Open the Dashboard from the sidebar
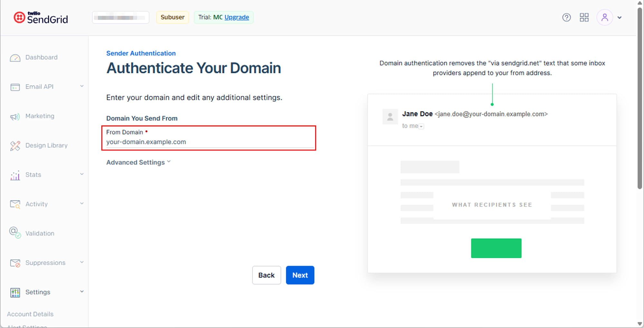This screenshot has height=328, width=644. (x=41, y=57)
